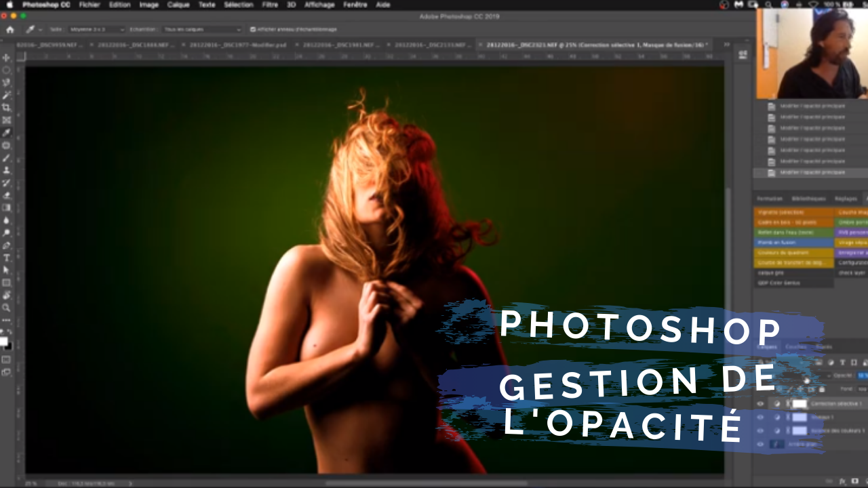Open the eyedropper tool preset picker
Viewport: 868px width, 488px height.
(33, 30)
